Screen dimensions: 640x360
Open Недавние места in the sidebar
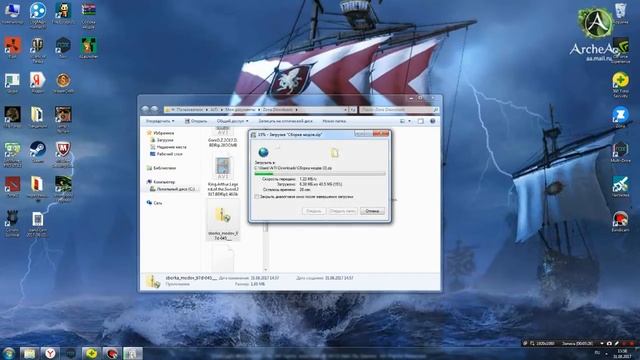(x=168, y=147)
